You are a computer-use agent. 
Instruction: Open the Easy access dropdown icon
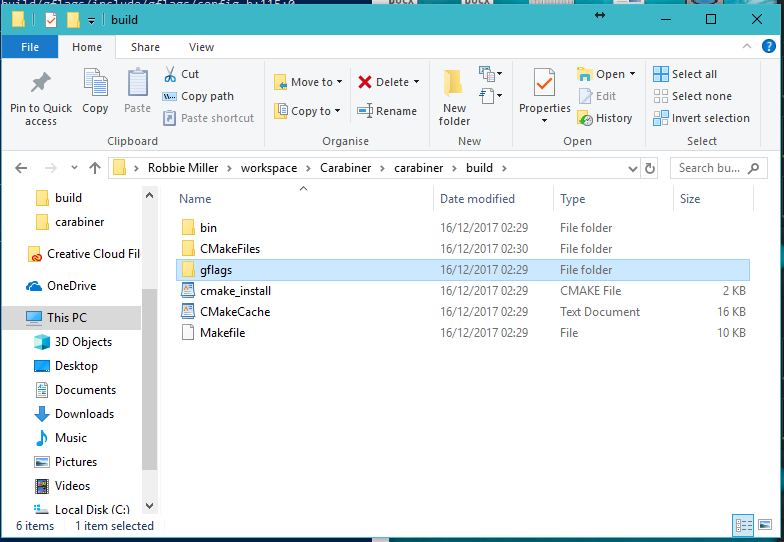[x=490, y=96]
